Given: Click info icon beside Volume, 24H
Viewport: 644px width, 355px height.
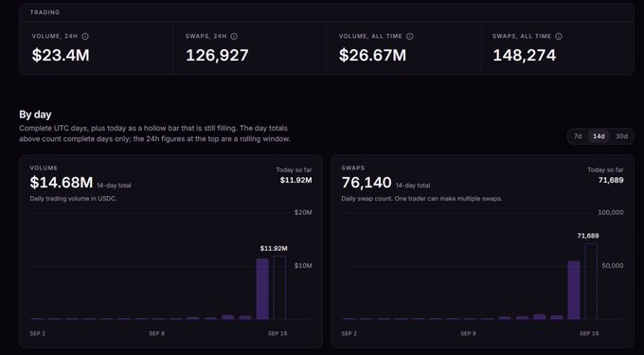Looking at the screenshot, I should pos(85,36).
